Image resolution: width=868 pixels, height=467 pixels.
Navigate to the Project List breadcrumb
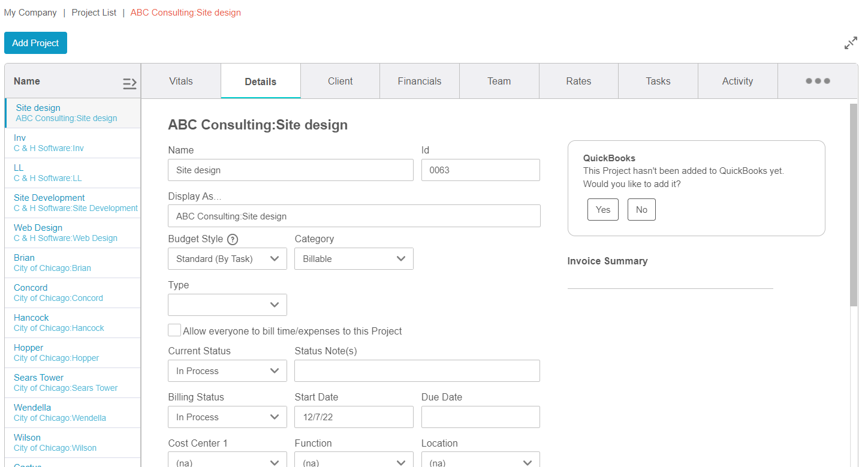coord(94,12)
